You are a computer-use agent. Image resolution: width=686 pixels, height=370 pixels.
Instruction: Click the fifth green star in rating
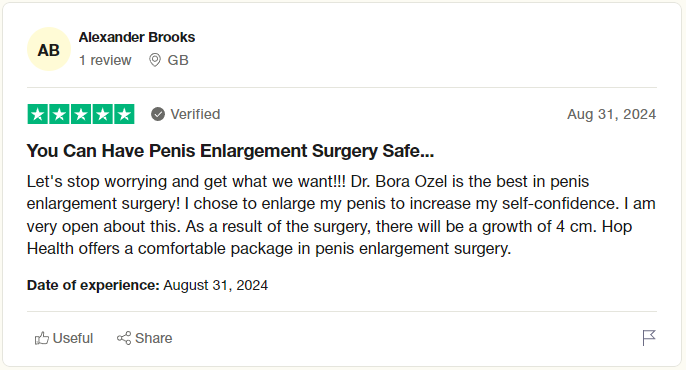click(x=124, y=114)
